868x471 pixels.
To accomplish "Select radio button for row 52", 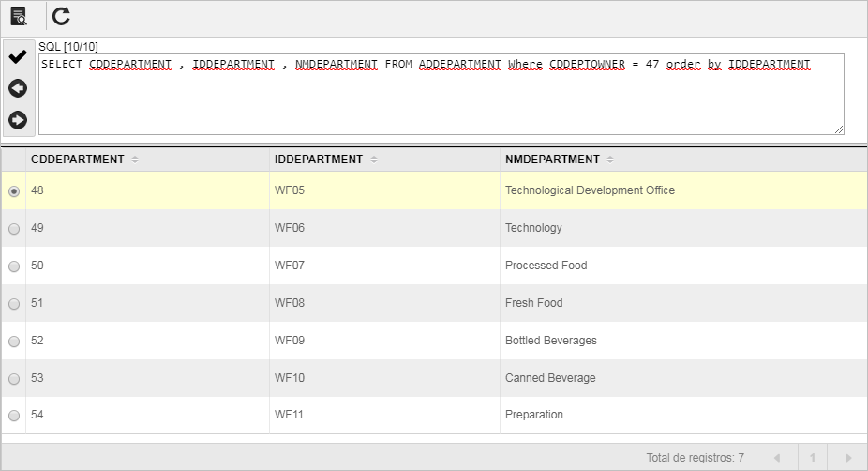I will [x=14, y=342].
